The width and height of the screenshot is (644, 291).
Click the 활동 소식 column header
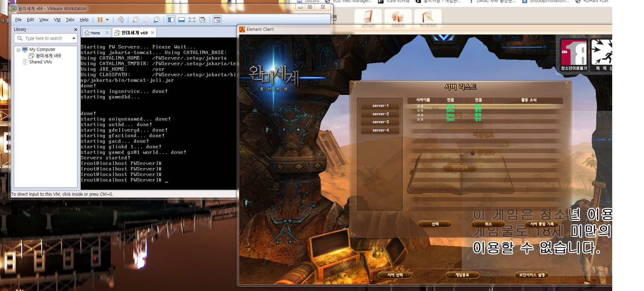tap(529, 100)
